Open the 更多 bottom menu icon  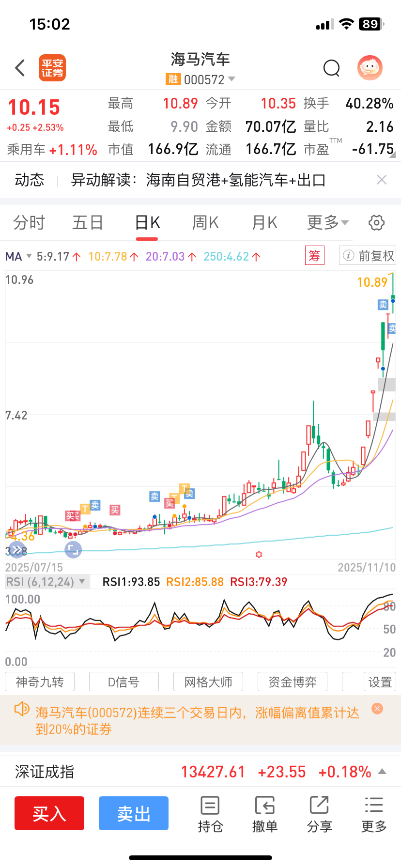pyautogui.click(x=374, y=814)
